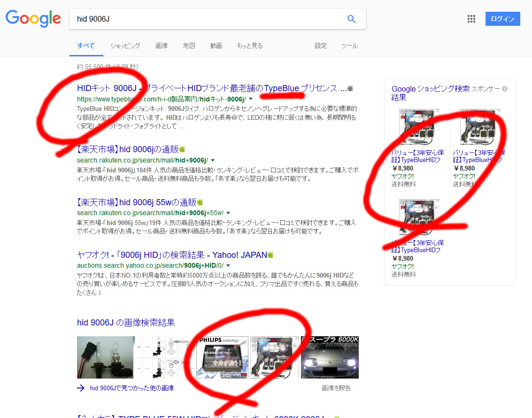Switch to the ショッピング tab

(125, 46)
